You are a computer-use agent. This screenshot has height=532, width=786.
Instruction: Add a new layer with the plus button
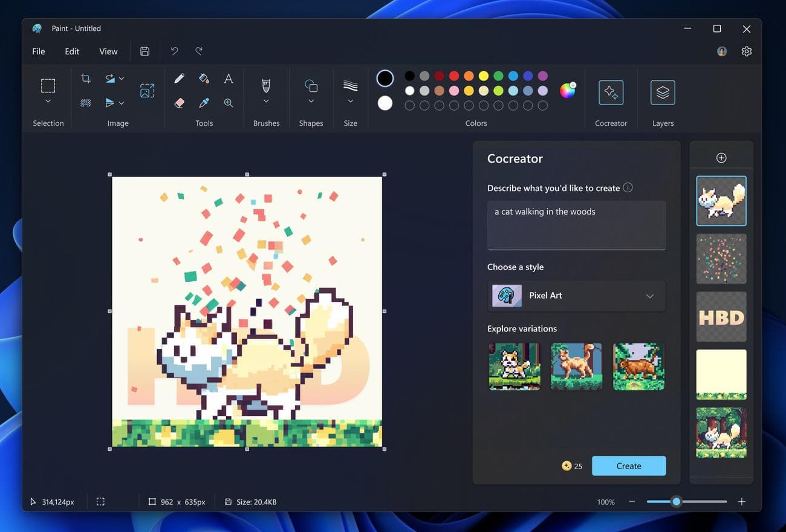(721, 157)
